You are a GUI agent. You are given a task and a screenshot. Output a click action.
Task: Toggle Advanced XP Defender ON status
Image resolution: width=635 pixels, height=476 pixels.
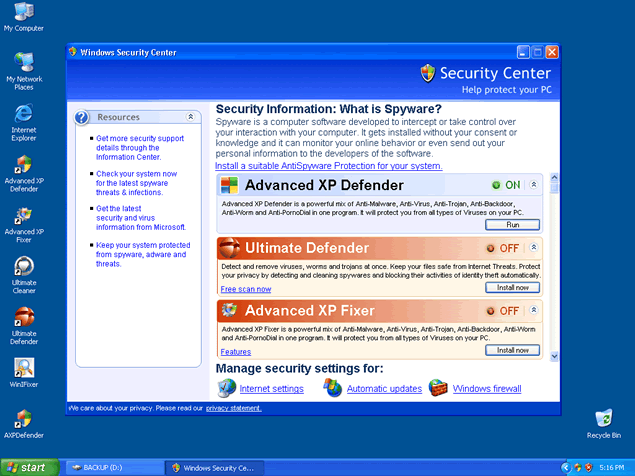[505, 185]
